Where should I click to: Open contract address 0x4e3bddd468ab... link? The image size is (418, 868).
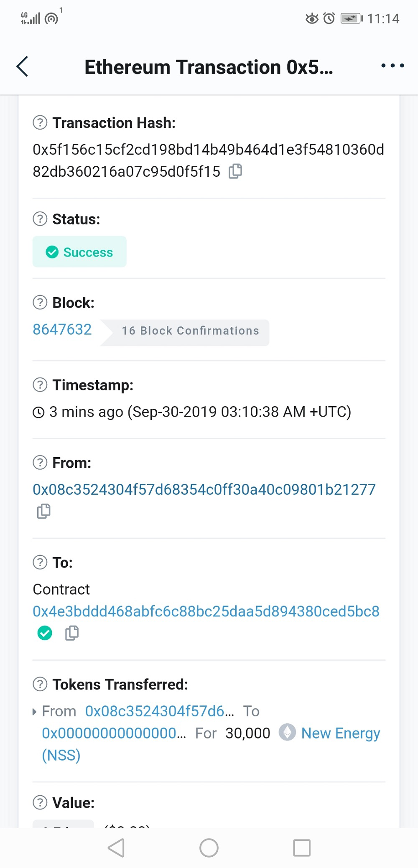coord(206,611)
